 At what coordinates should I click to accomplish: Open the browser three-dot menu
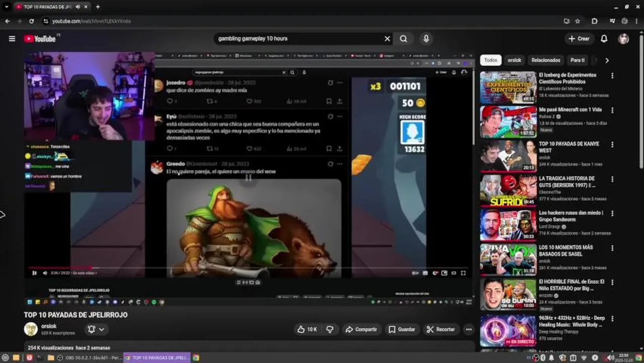coord(637,21)
